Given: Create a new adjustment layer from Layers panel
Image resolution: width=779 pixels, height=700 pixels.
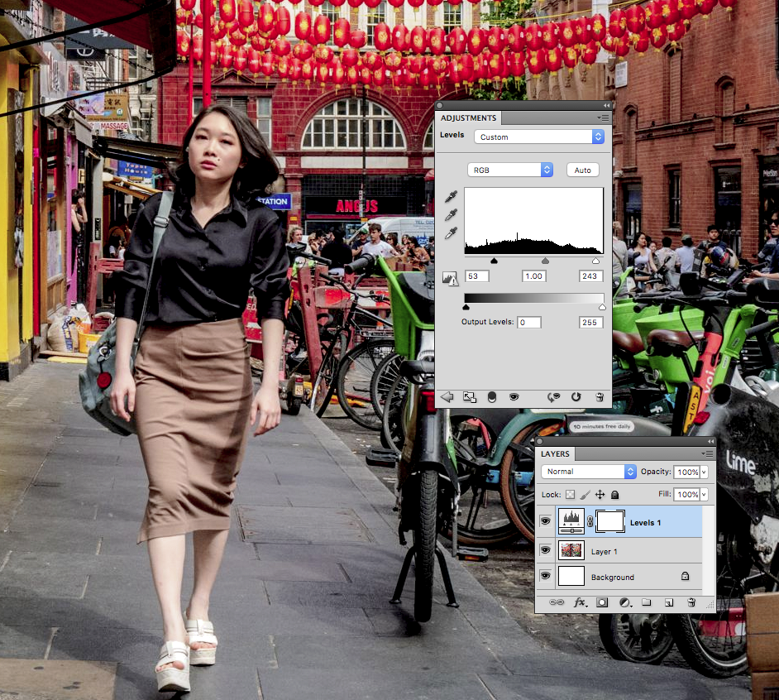Looking at the screenshot, I should 624,602.
